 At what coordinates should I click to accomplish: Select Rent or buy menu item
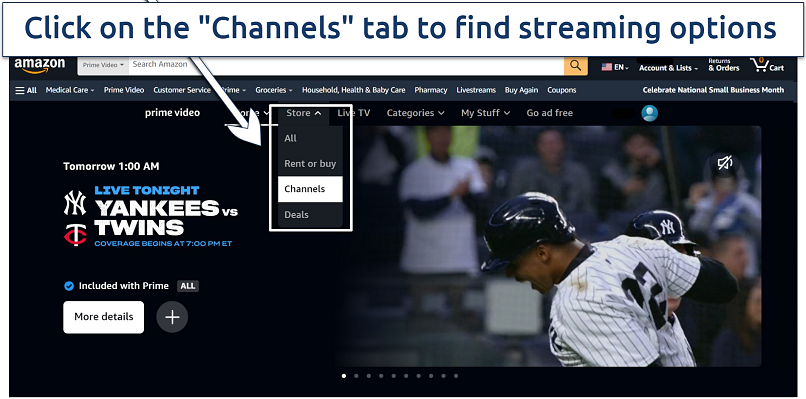(310, 164)
